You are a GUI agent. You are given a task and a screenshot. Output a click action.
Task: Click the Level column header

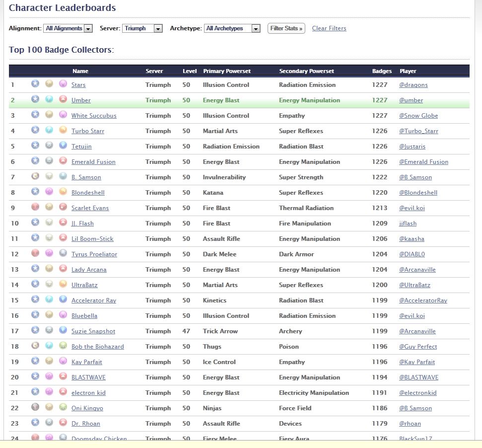(x=190, y=71)
